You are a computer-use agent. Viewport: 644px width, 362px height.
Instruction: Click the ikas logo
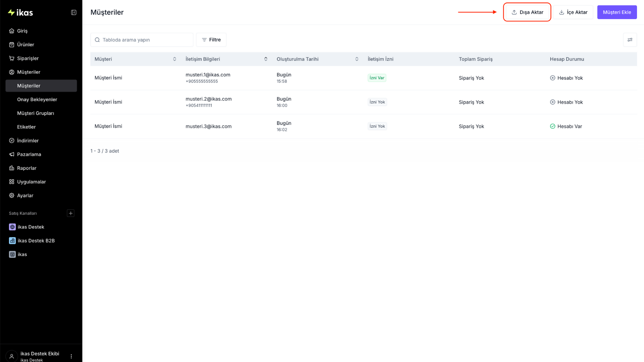point(20,12)
